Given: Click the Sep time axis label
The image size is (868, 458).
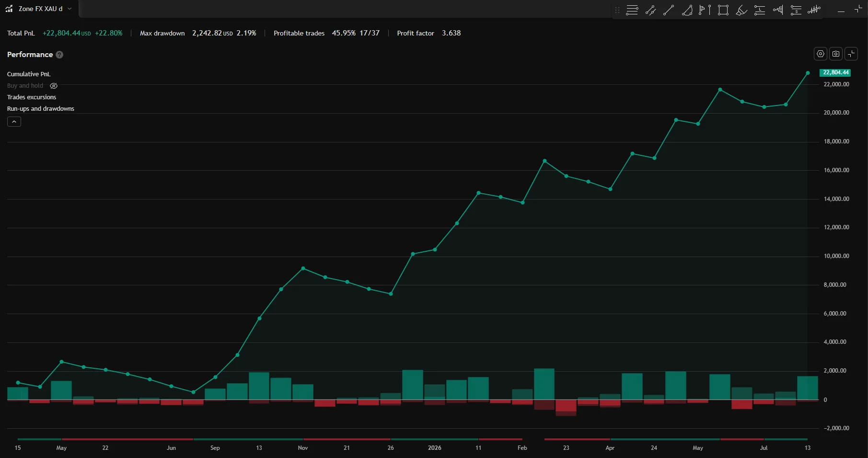Looking at the screenshot, I should coord(215,448).
